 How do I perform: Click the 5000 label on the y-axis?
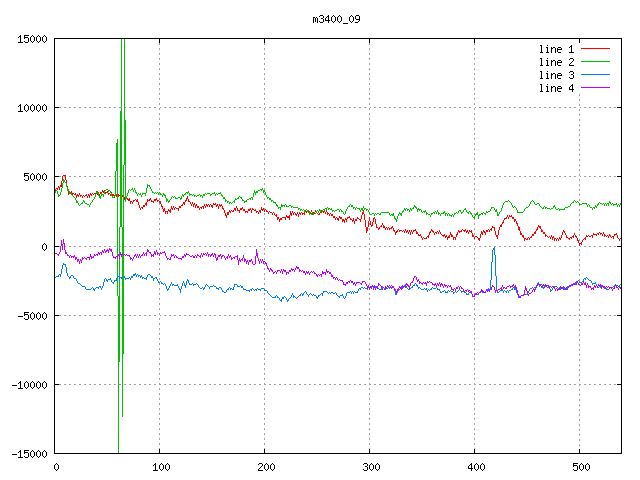tap(35, 177)
